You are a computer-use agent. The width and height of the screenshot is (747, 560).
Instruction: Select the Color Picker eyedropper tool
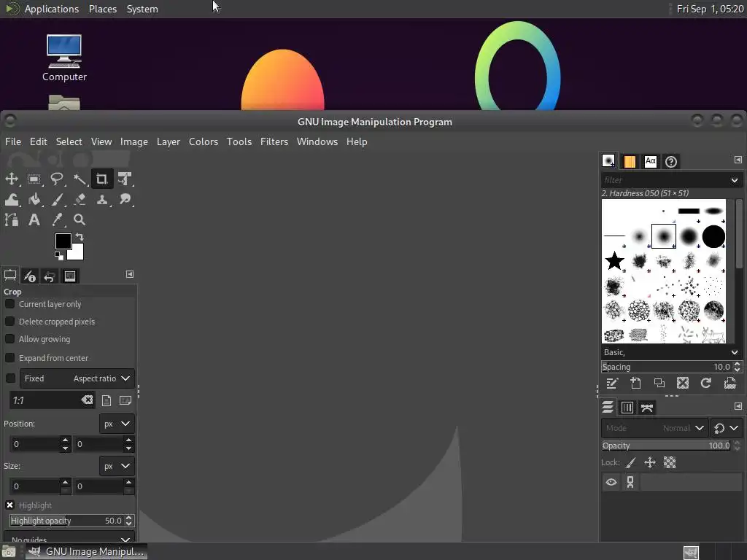coord(57,219)
